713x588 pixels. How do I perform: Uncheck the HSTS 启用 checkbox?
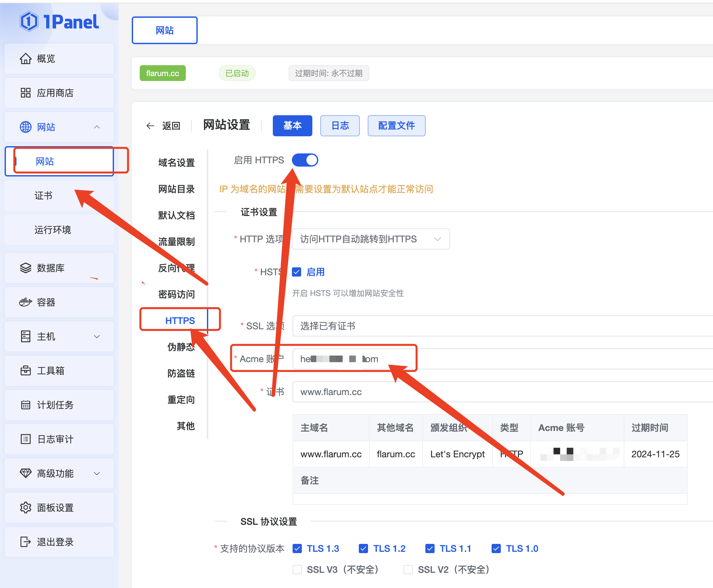pos(297,272)
